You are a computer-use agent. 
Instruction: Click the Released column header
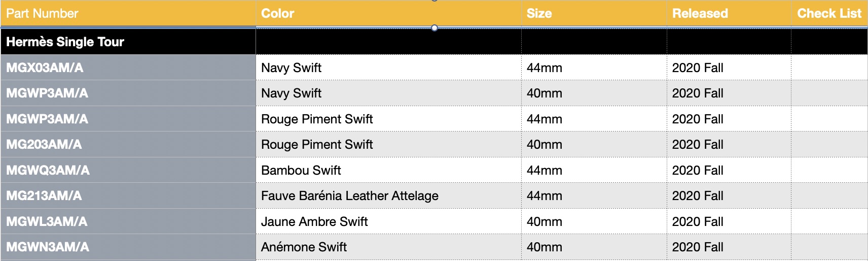729,13
